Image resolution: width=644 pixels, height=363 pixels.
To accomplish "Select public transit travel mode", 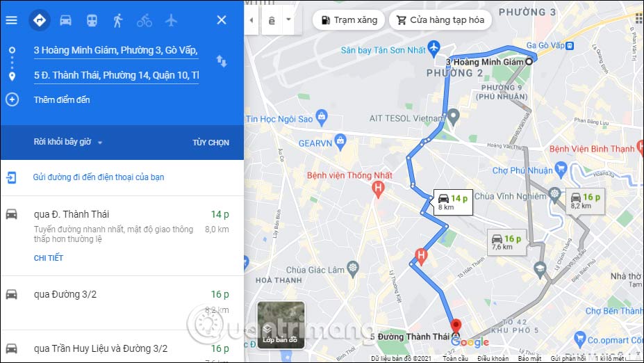I will 92,20.
